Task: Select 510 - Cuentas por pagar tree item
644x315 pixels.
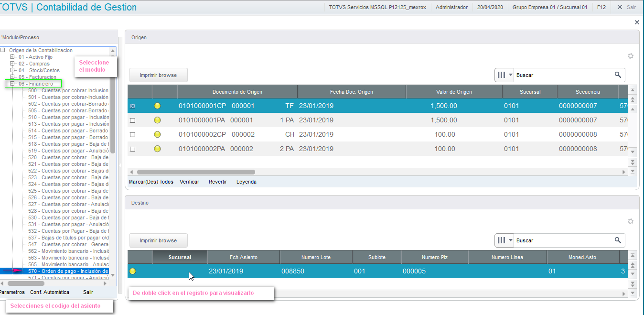Action: tap(68, 117)
